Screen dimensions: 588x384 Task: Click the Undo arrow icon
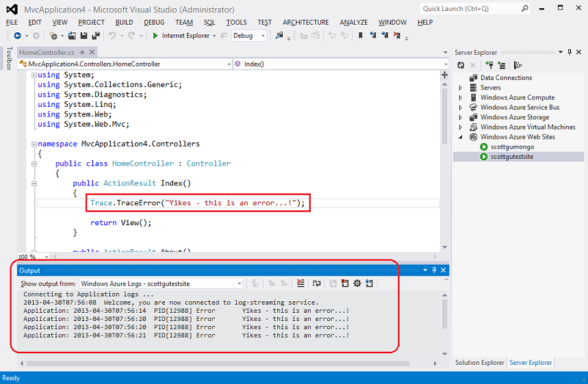(x=112, y=36)
